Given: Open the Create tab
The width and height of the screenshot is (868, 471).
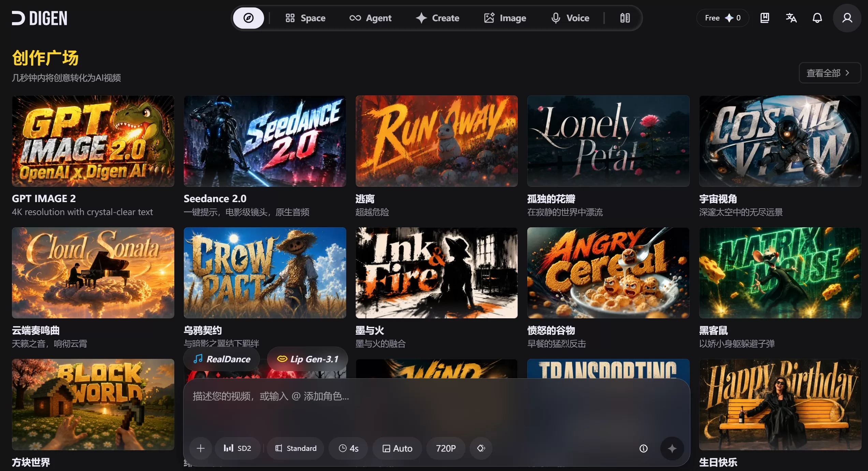Looking at the screenshot, I should 438,18.
